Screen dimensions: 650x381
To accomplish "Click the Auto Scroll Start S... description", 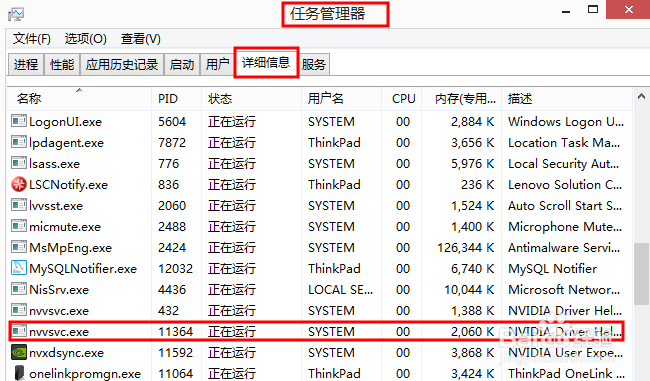I will coord(565,206).
